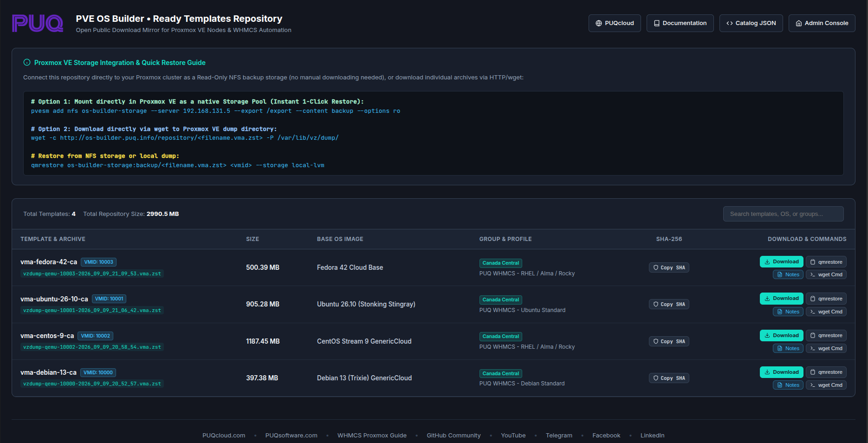Click the Search templates input field
The width and height of the screenshot is (868, 443).
pos(784,214)
